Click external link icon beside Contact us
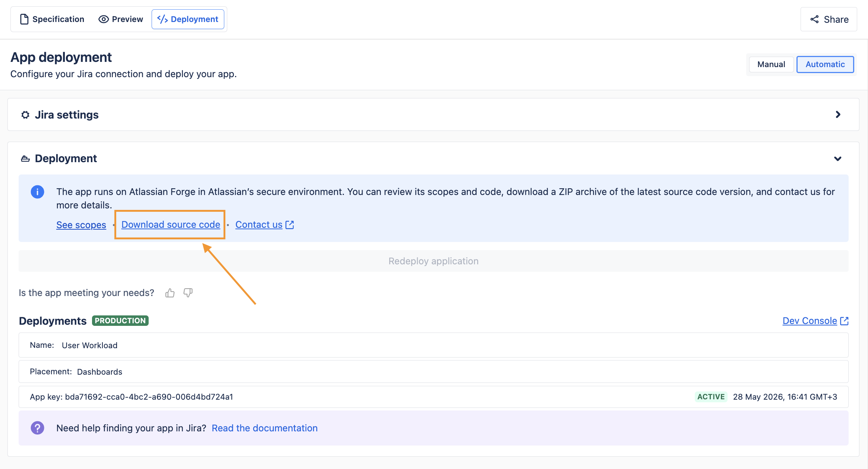This screenshot has height=469, width=868. point(290,225)
